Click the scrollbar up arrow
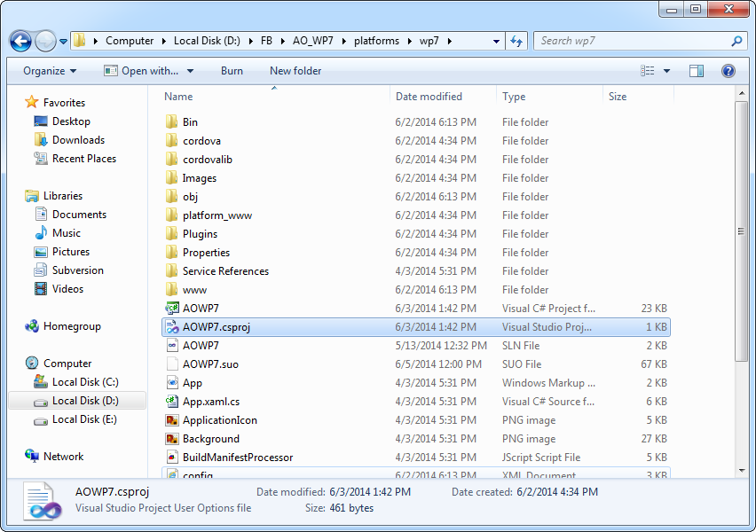 point(742,93)
